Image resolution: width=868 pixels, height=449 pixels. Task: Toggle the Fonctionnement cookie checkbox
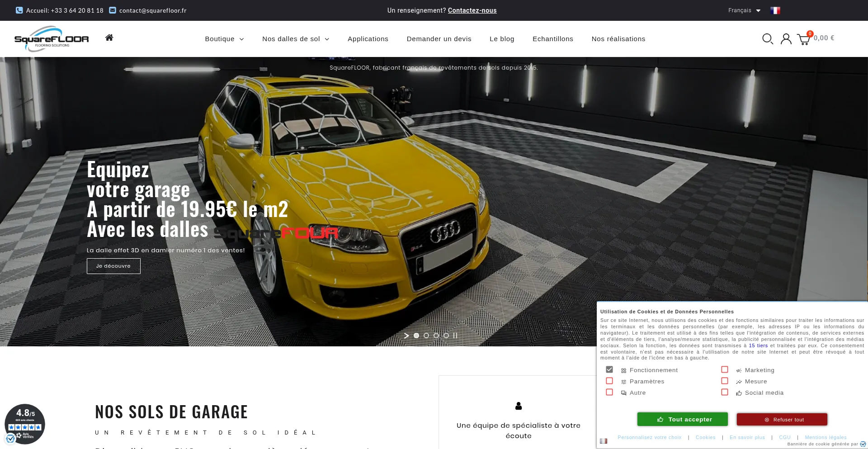point(609,369)
